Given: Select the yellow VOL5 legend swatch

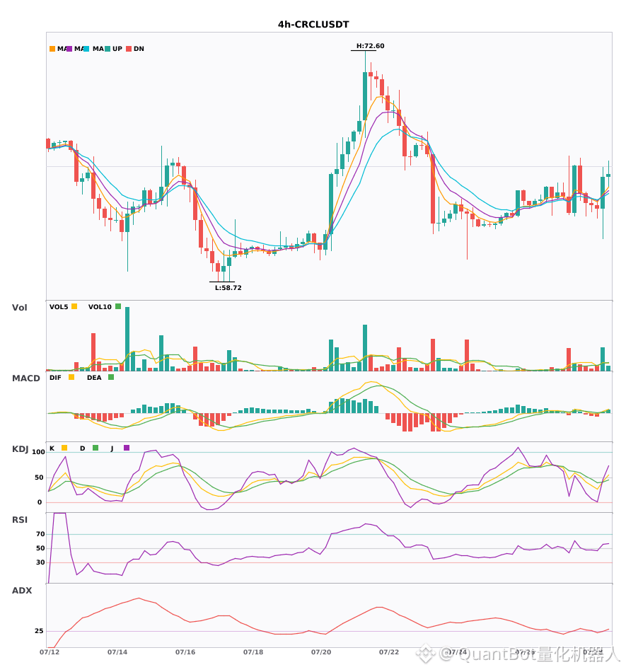Looking at the screenshot, I should (x=74, y=306).
